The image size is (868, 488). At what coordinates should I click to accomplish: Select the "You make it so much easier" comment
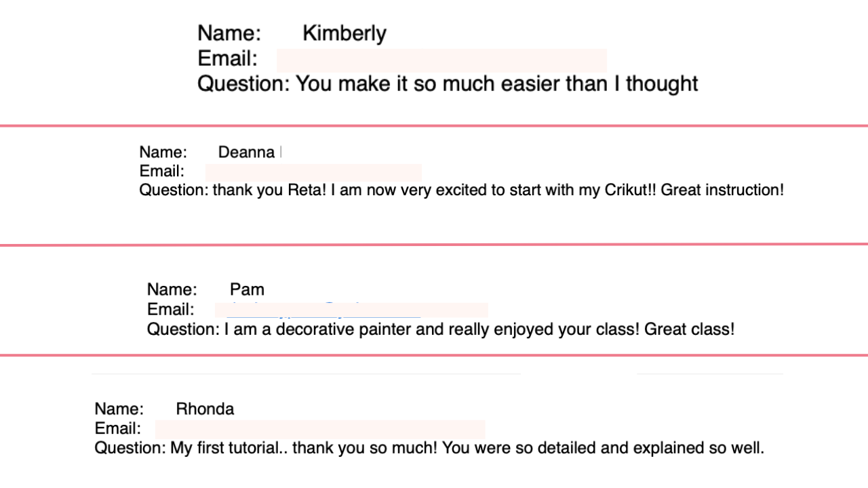(497, 84)
